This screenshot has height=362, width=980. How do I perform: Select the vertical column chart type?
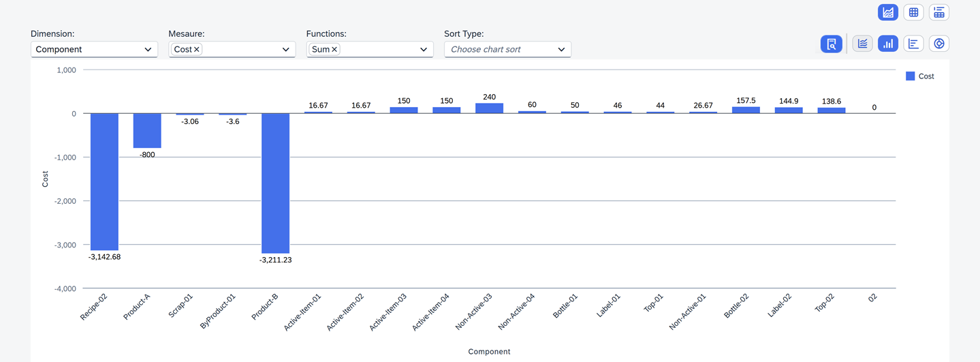coord(887,44)
